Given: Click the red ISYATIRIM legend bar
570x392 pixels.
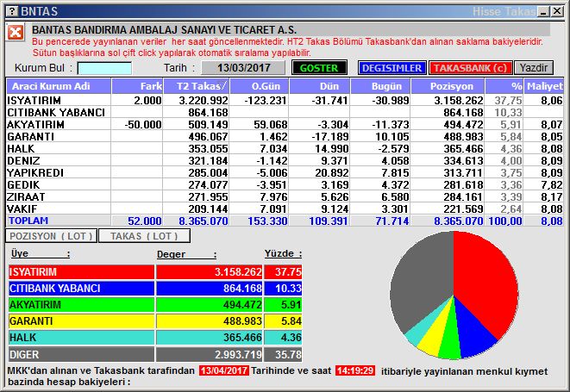Looking at the screenshot, I should coord(81,271).
